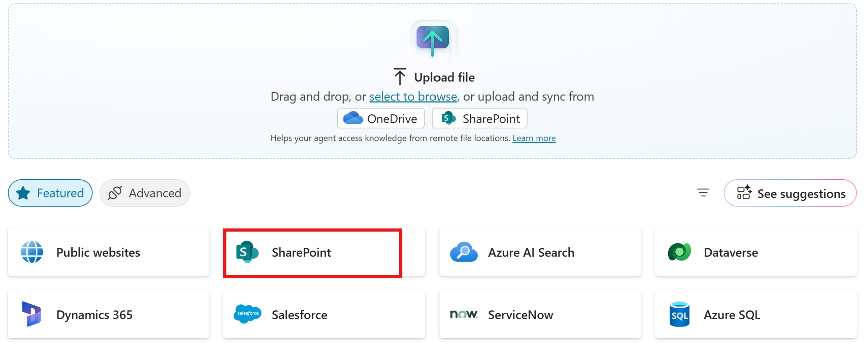Switch to the Advanced filter
This screenshot has height=345, width=868.
click(144, 193)
